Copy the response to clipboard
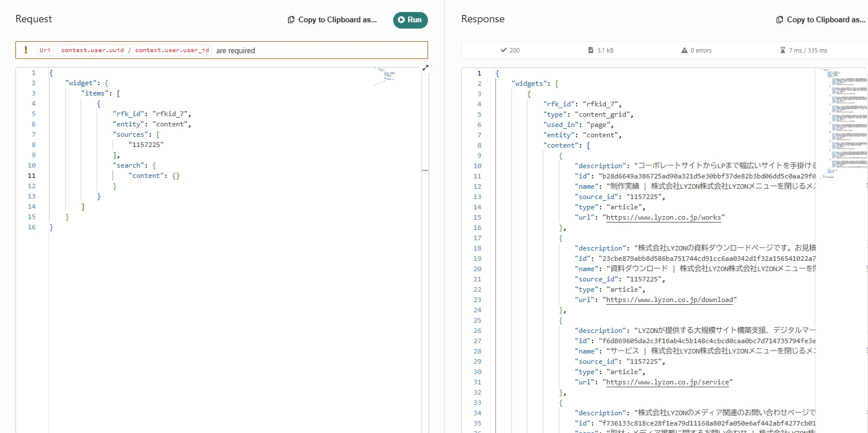The image size is (868, 433). coord(821,19)
